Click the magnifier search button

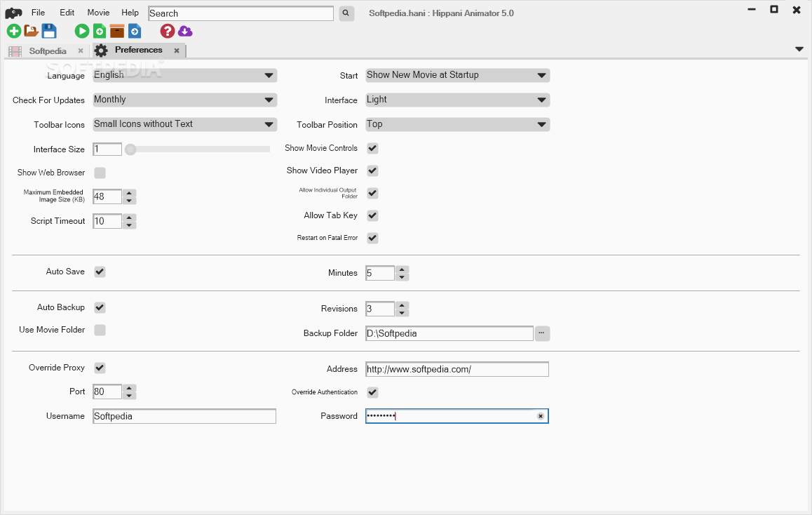pos(346,13)
